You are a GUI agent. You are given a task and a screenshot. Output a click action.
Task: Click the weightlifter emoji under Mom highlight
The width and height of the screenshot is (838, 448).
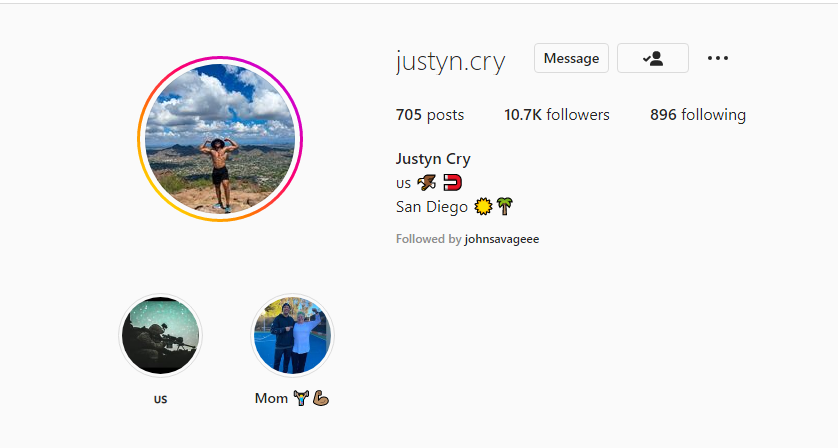301,398
